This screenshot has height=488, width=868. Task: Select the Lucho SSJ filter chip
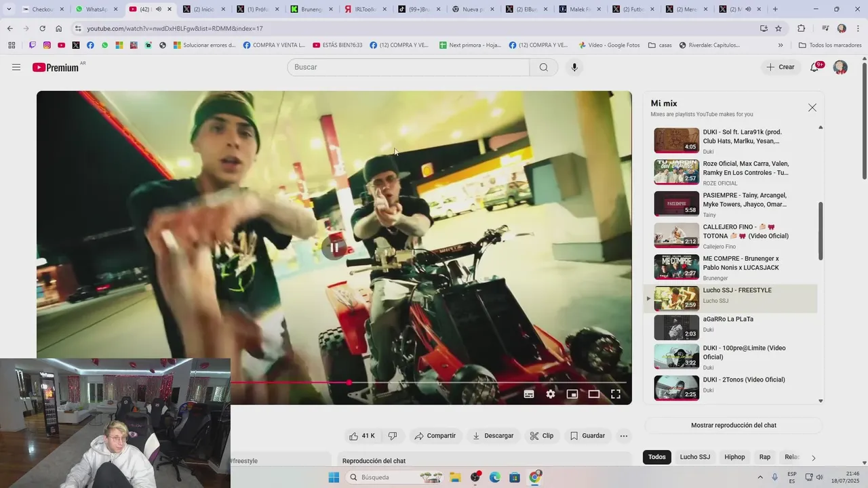[695, 457]
